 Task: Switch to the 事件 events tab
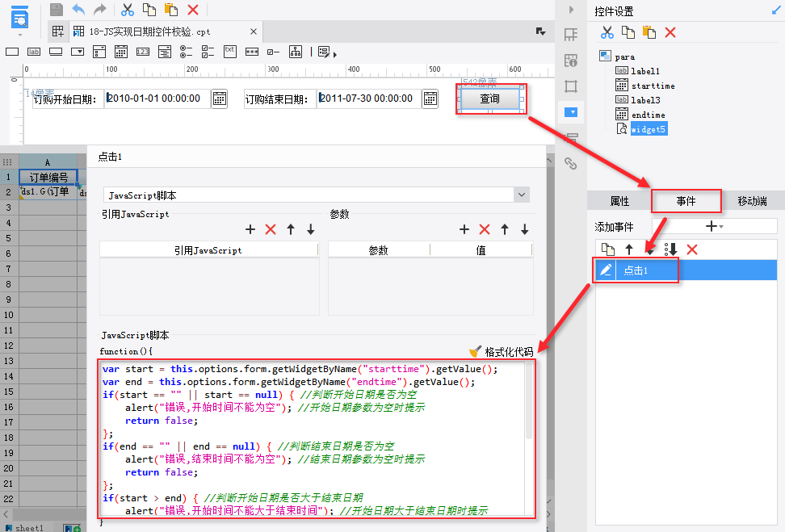(686, 201)
